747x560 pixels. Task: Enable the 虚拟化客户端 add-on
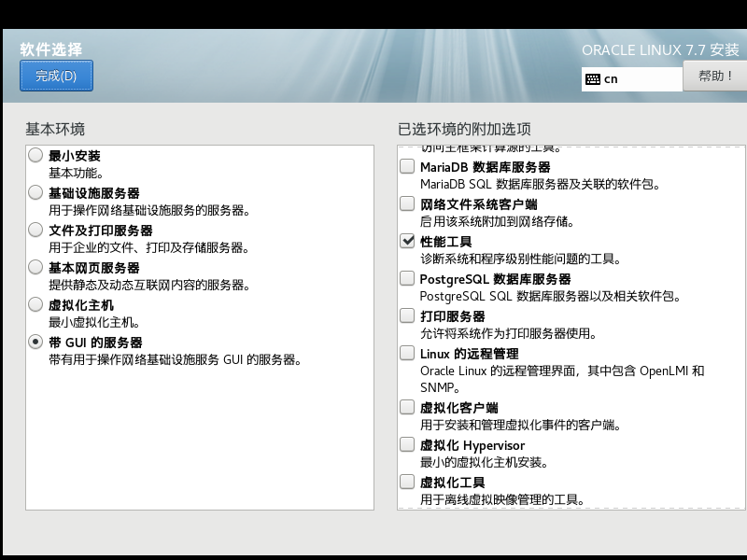[x=407, y=407]
